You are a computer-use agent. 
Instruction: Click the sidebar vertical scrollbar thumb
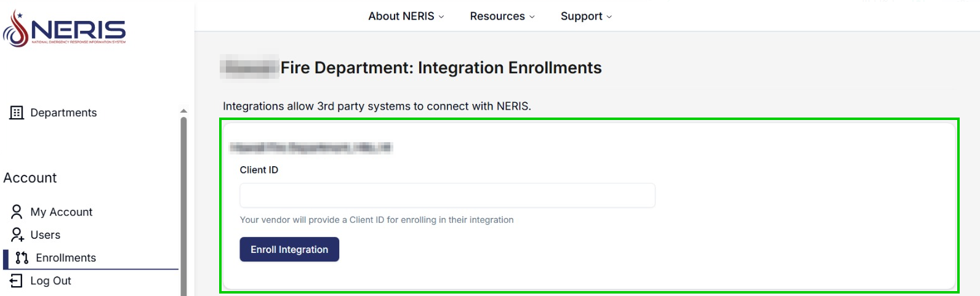(x=183, y=203)
